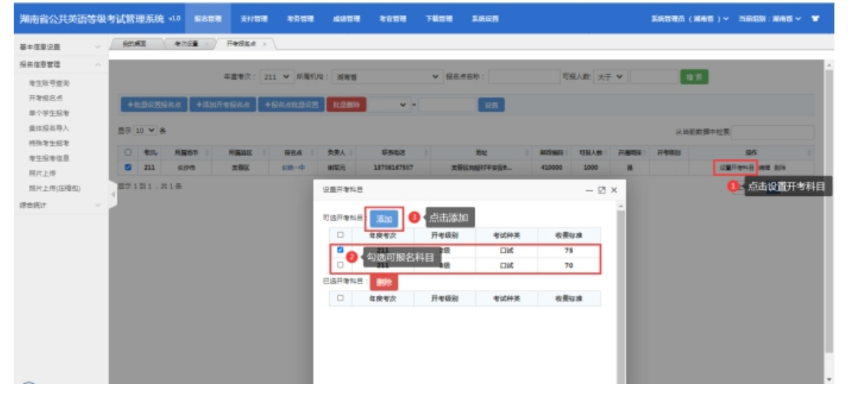Click the blue 添加 button
Viewport: 868px width, 402px height.
[x=383, y=218]
